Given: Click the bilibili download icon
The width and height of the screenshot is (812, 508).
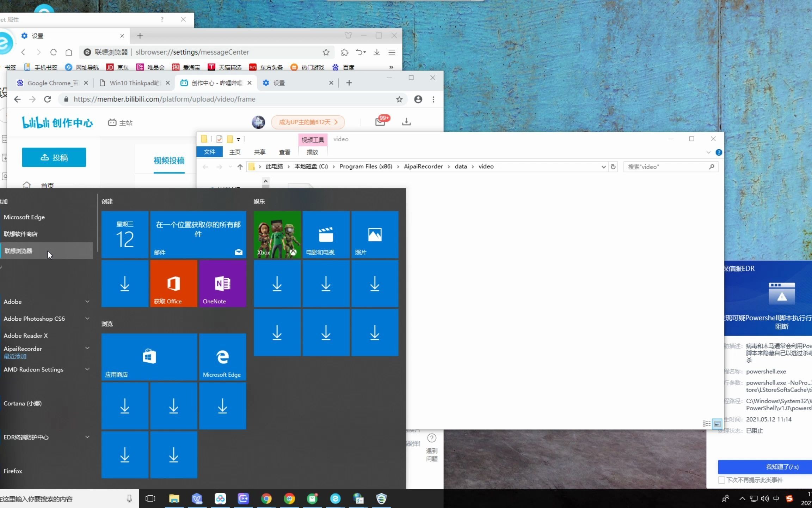Looking at the screenshot, I should [x=406, y=122].
